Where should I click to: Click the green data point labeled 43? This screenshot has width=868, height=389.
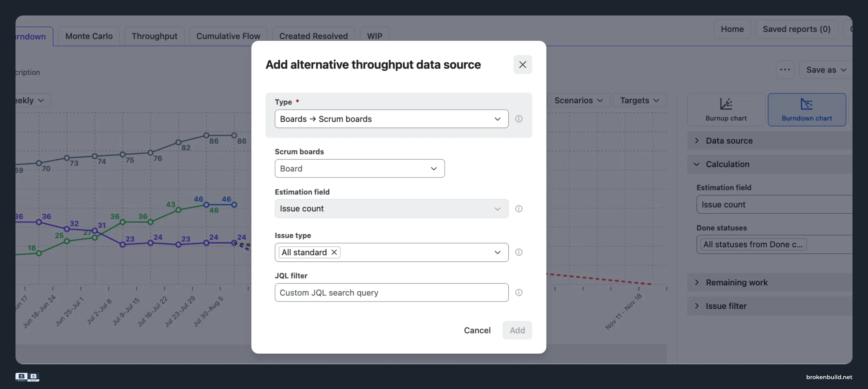(178, 210)
